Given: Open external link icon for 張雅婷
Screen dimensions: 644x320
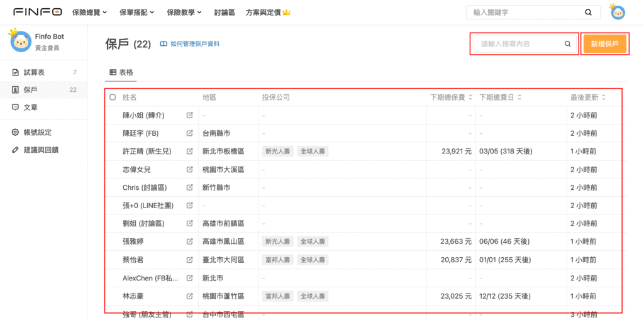Looking at the screenshot, I should pyautogui.click(x=189, y=241).
